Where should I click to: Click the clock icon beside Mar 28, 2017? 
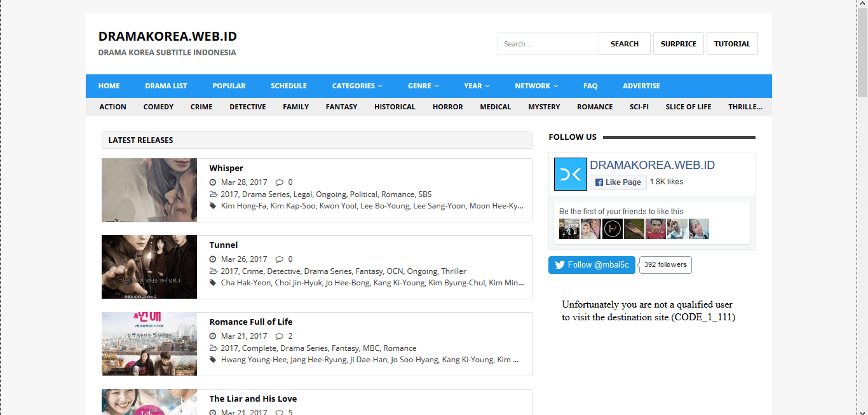(213, 182)
